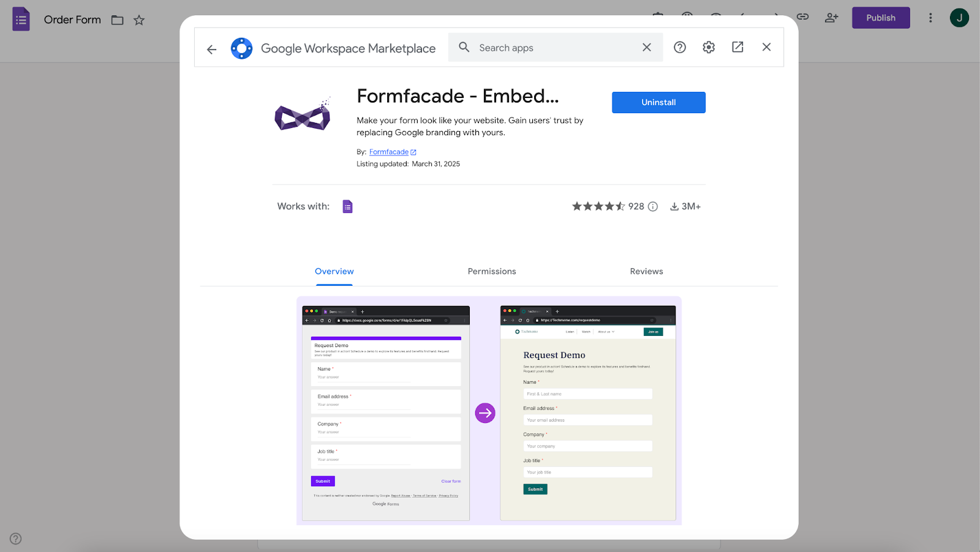Click the '928' ratings count

(x=636, y=206)
